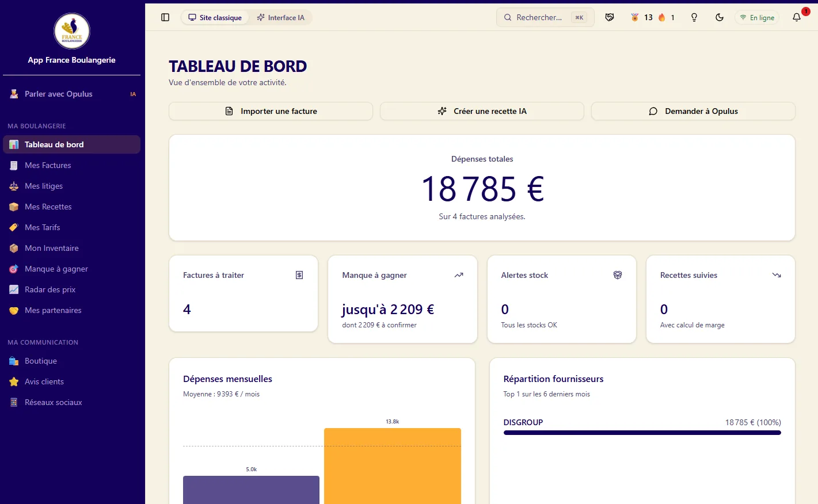The image size is (818, 504).
Task: Go to Mes partenaires
Action: (72, 310)
